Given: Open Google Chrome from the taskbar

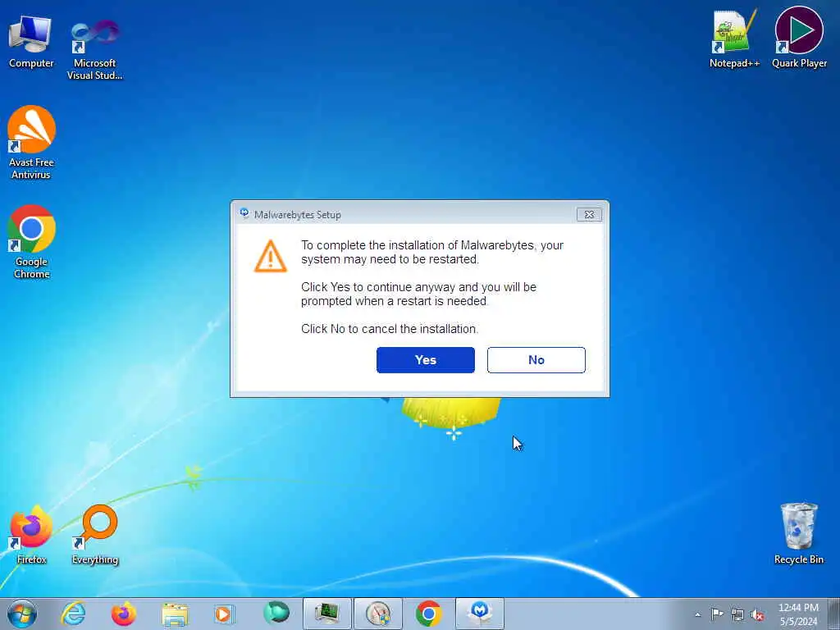Looking at the screenshot, I should tap(428, 614).
